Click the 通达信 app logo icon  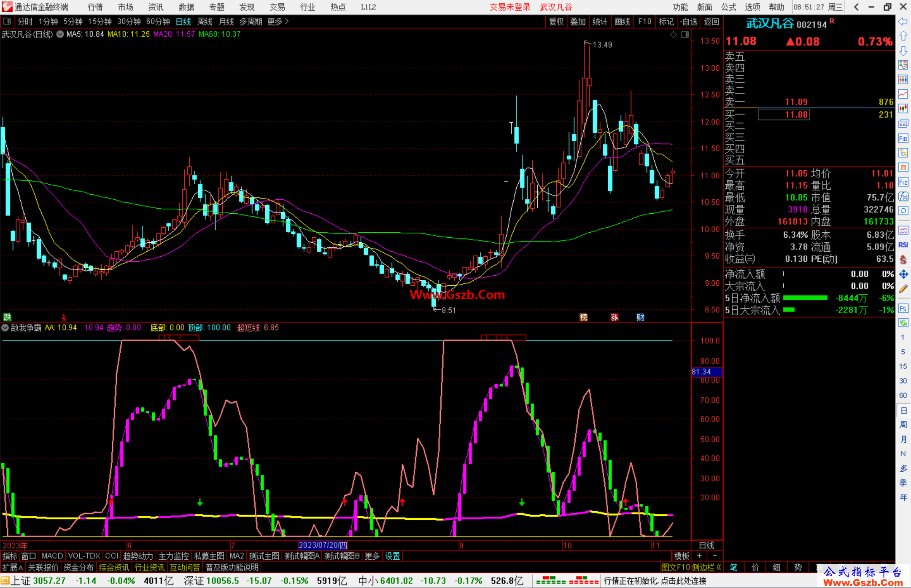coord(7,7)
